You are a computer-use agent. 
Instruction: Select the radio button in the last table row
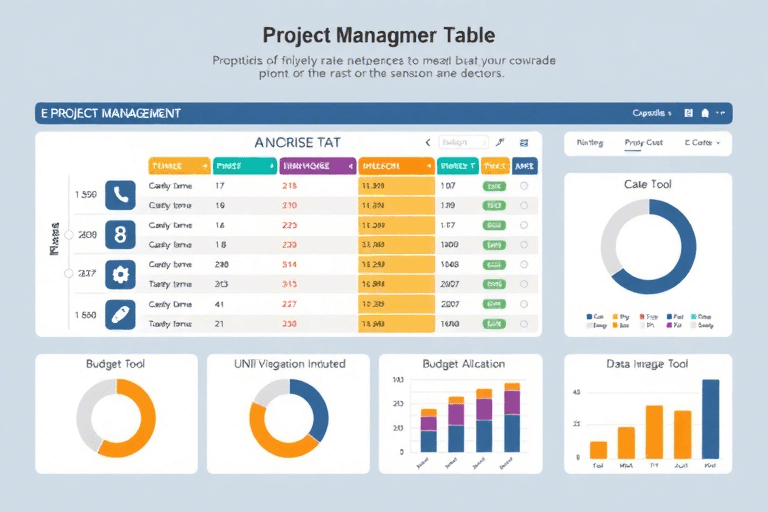tap(524, 324)
